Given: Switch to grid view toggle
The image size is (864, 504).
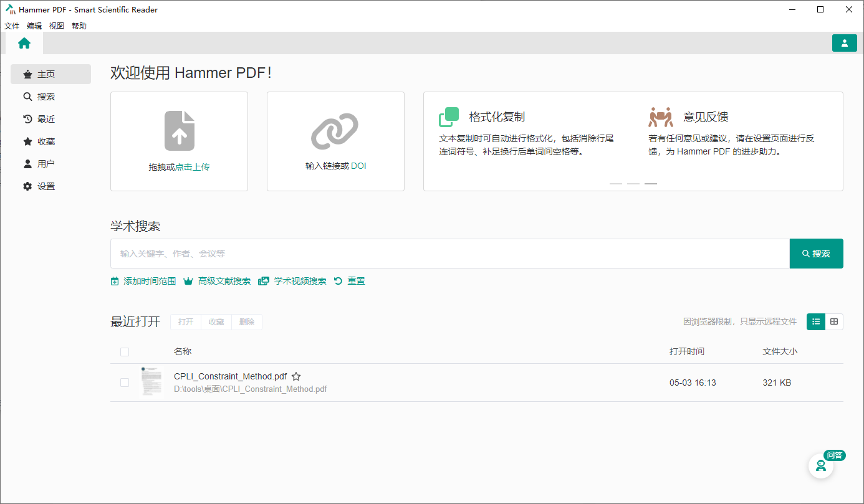Looking at the screenshot, I should point(834,321).
